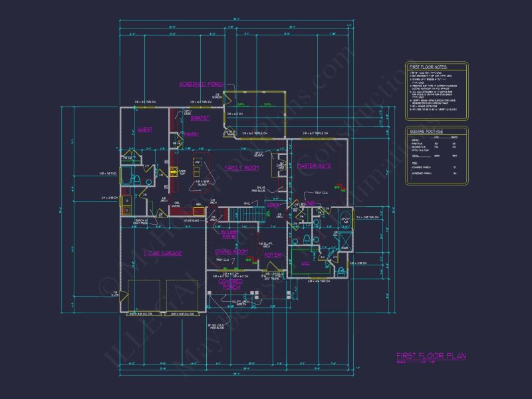Select the W.I.C. closet label
The width and height of the screenshot is (532, 399).
(x=305, y=263)
